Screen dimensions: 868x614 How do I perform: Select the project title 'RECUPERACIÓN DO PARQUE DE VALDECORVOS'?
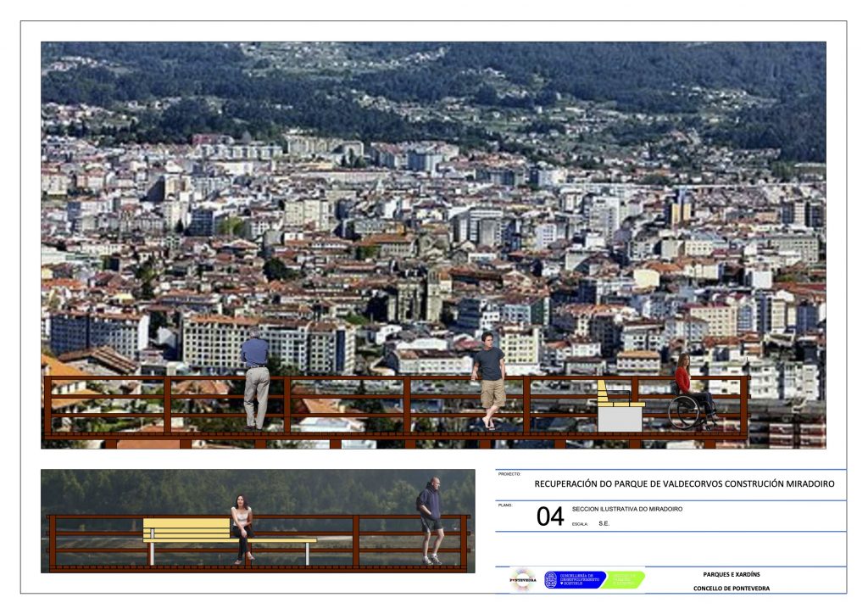[x=628, y=483]
